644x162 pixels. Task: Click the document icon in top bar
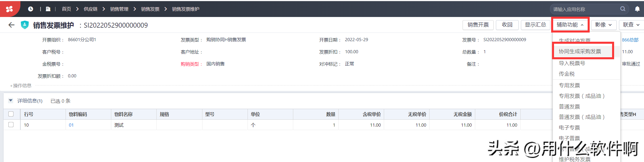pos(48,9)
